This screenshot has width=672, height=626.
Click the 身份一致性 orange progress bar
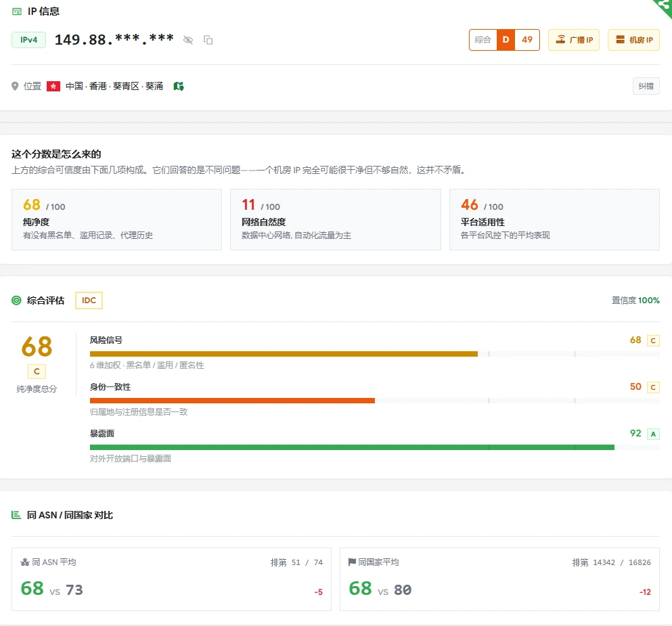click(232, 401)
